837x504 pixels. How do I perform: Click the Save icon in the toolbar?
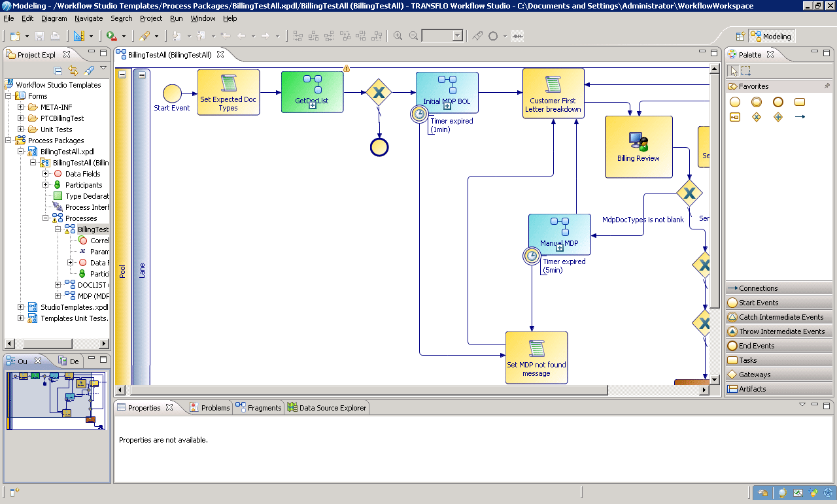[x=39, y=35]
